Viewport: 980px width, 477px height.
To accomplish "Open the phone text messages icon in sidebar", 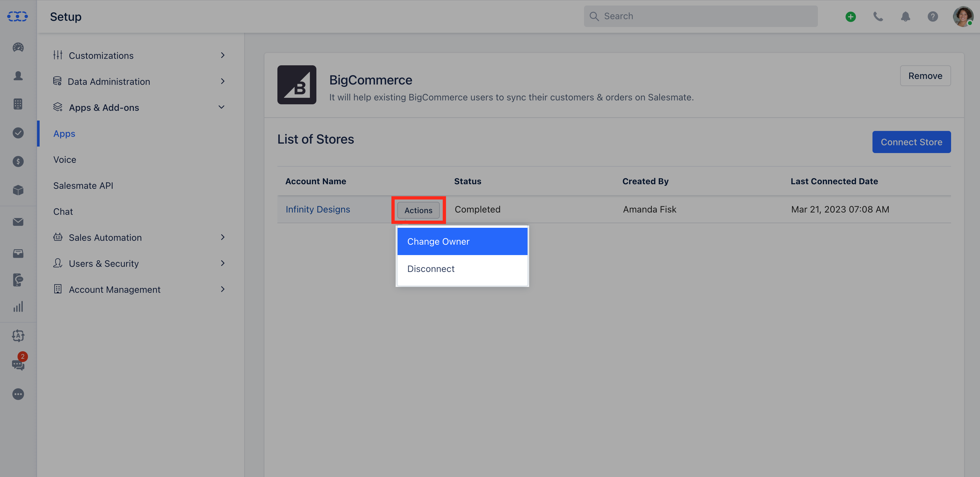I will click(x=18, y=280).
